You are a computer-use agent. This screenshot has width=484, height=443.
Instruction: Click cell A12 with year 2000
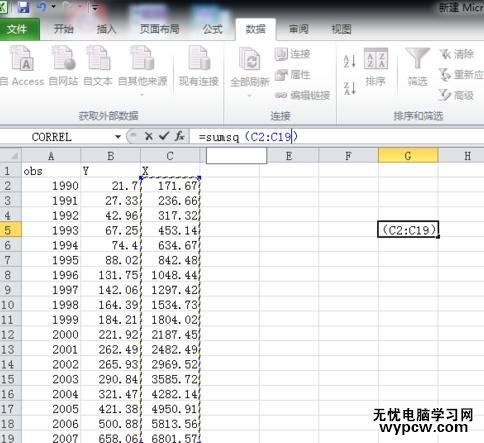(51, 334)
